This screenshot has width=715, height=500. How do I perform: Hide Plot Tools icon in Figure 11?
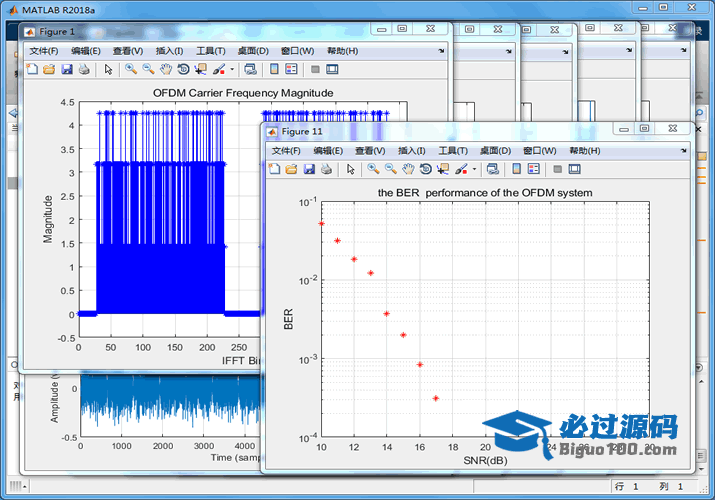[x=557, y=169]
